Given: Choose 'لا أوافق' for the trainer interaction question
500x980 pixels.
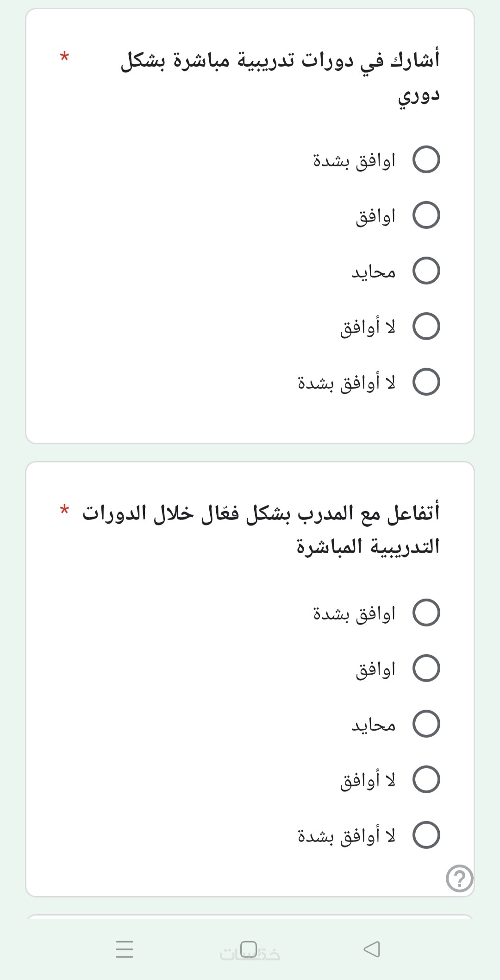Looking at the screenshot, I should pyautogui.click(x=426, y=779).
